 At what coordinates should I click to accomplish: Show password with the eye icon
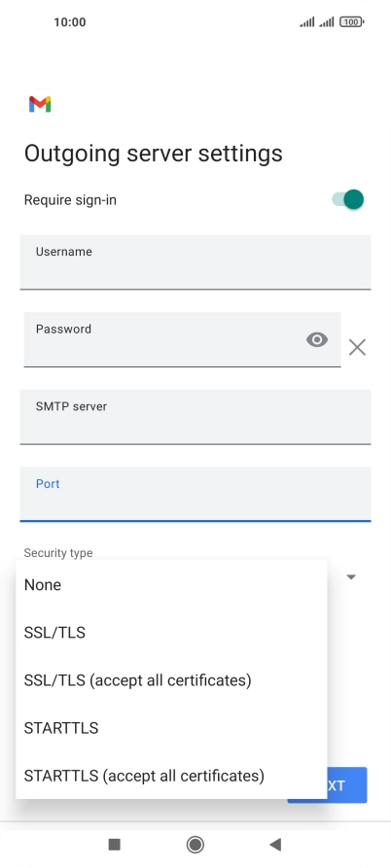[x=317, y=339]
